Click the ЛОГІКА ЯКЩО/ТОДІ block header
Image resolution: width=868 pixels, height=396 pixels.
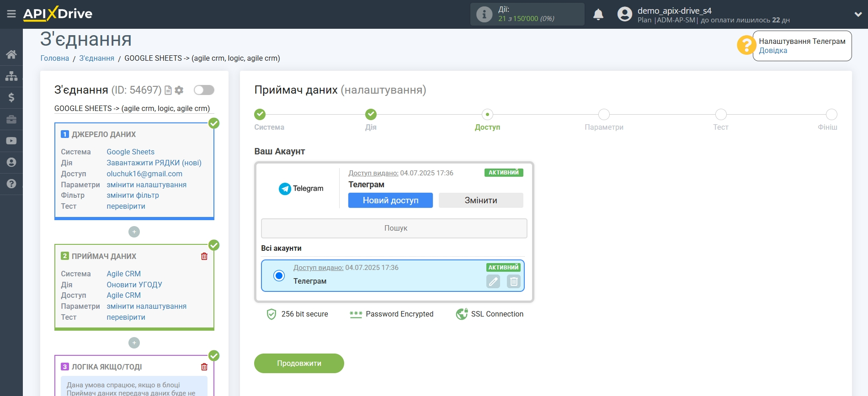(x=107, y=367)
